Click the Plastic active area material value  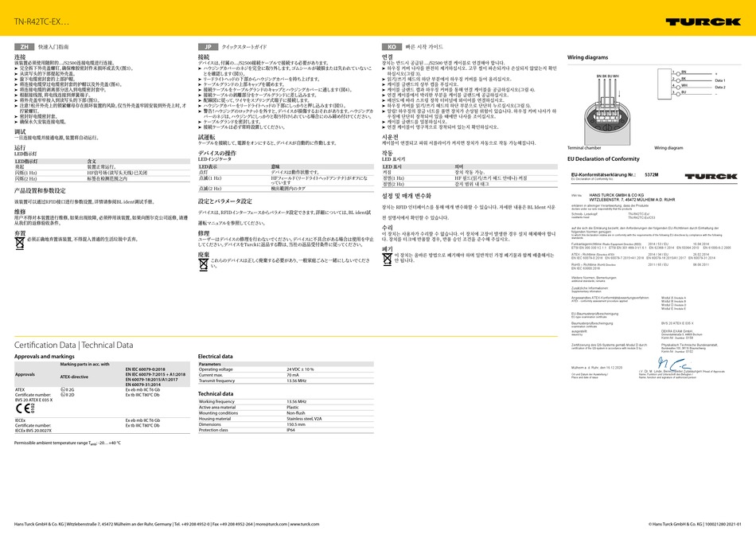[x=293, y=407]
